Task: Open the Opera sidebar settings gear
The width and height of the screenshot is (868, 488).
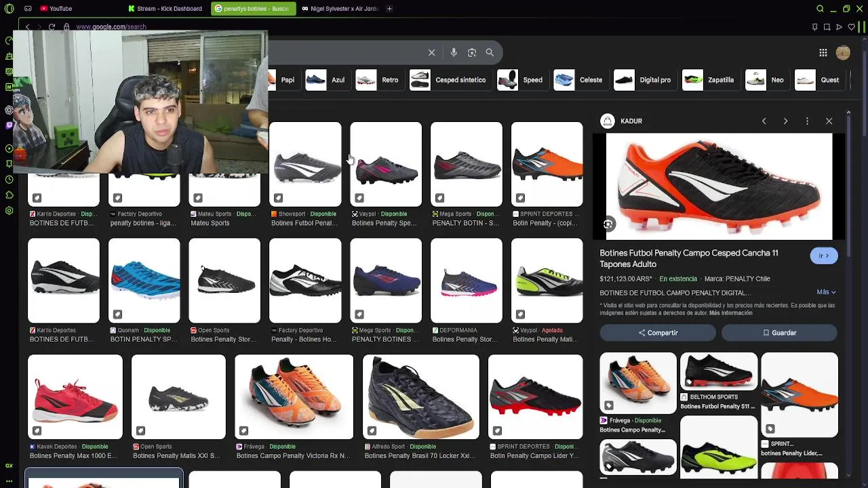Action: pos(9,211)
